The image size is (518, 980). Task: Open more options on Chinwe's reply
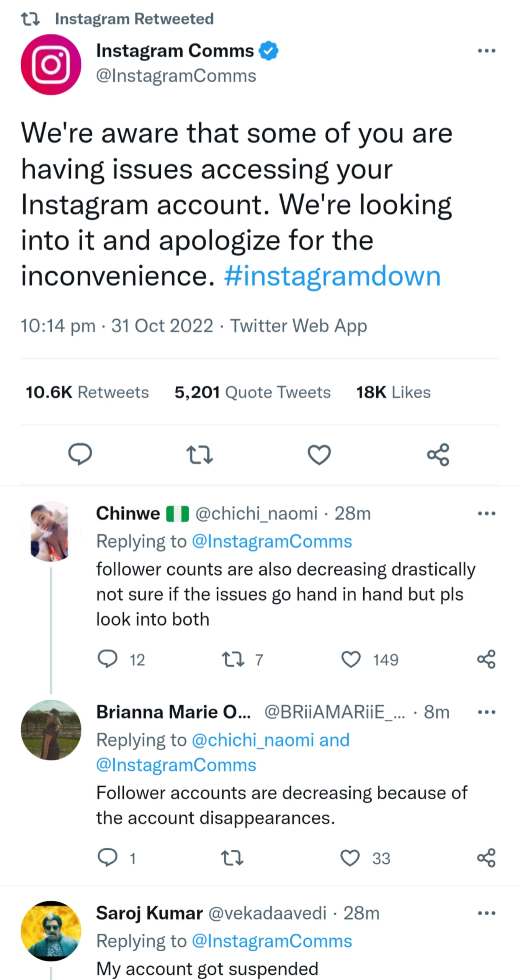point(487,513)
